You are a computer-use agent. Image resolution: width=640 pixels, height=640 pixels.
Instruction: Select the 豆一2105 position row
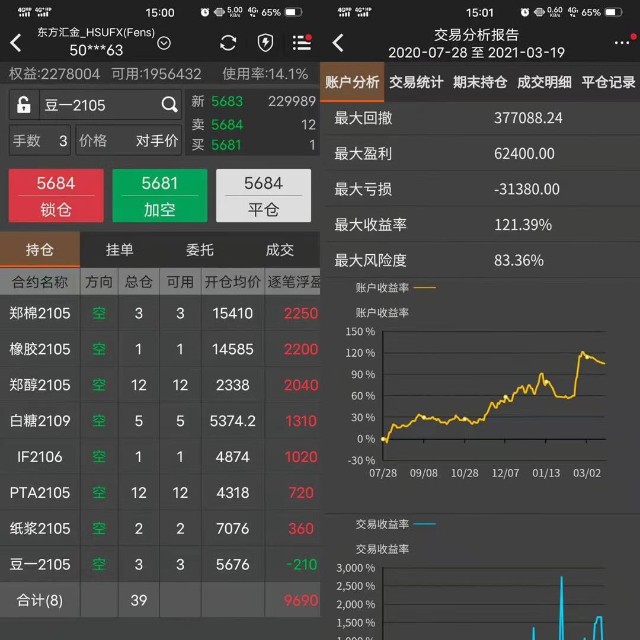point(160,564)
